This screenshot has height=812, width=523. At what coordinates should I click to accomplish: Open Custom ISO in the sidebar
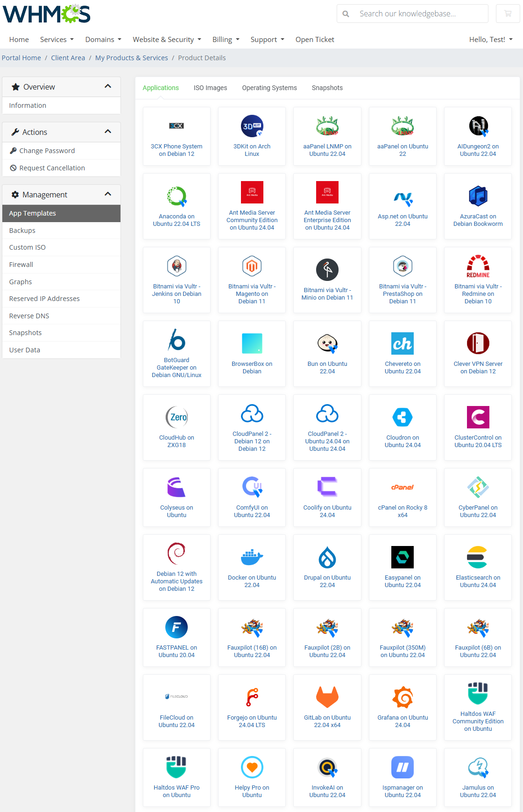point(62,247)
